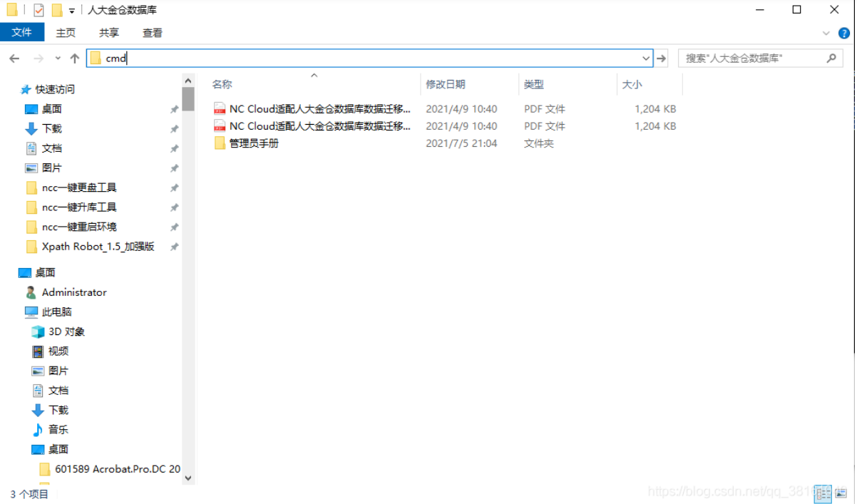This screenshot has width=857, height=504.
Task: Click the navigation pane scroll down arrow
Action: pos(188,478)
